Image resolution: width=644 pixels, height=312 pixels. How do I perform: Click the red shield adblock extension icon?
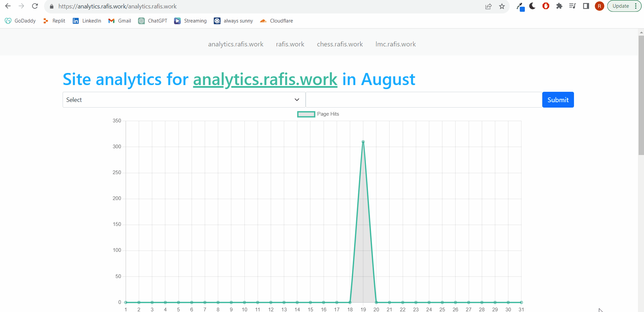[x=546, y=6]
